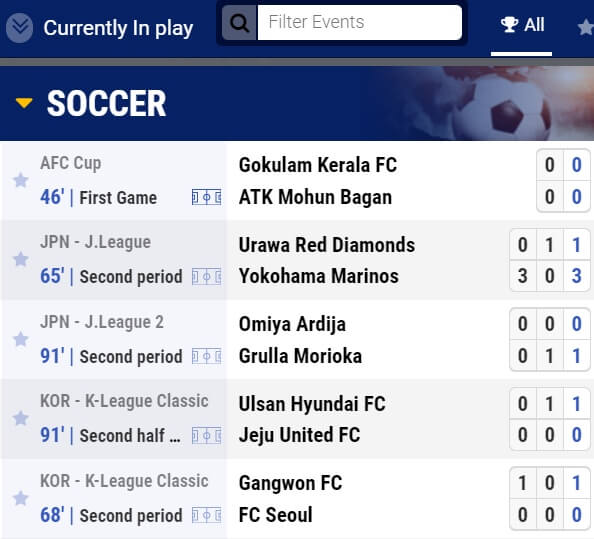Click the search magnifier icon
The image size is (594, 539).
[x=239, y=23]
